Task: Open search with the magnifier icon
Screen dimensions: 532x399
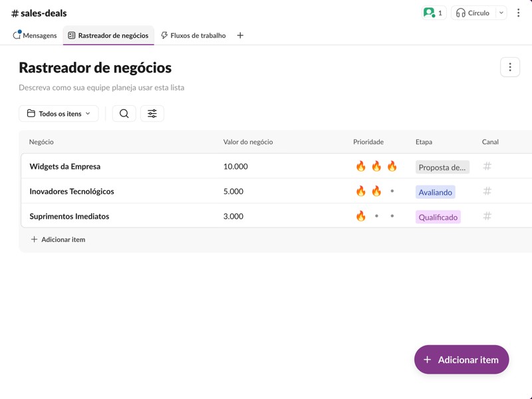Action: 124,113
